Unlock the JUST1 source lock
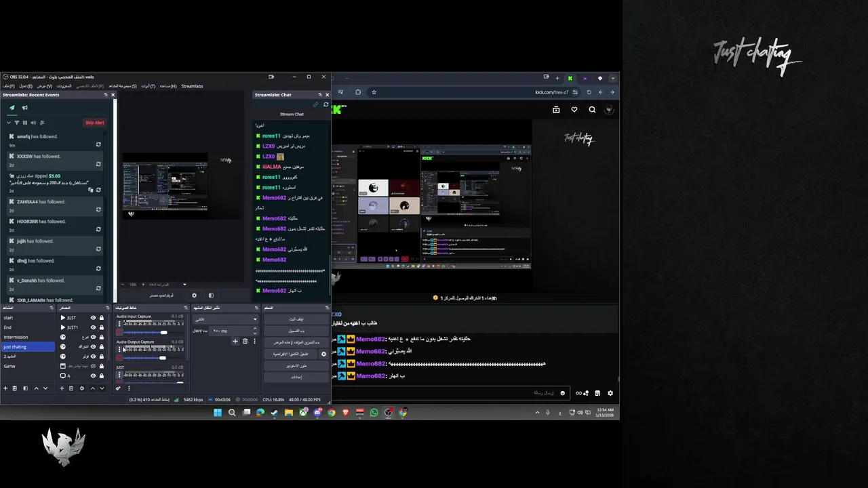This screenshot has height=488, width=868. [102, 327]
